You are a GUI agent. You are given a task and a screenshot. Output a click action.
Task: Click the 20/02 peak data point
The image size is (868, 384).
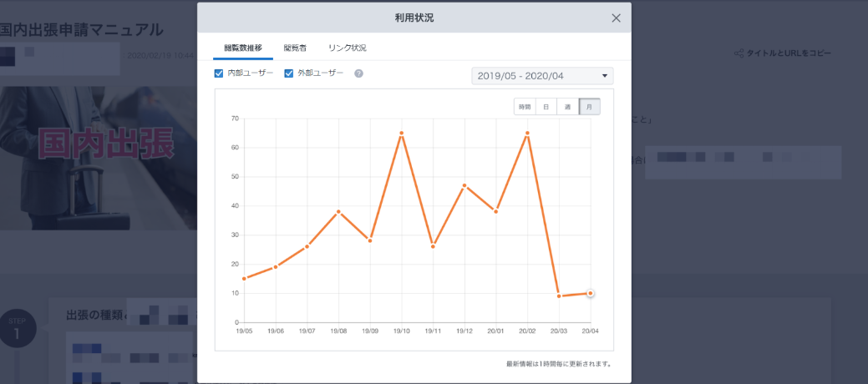click(527, 134)
